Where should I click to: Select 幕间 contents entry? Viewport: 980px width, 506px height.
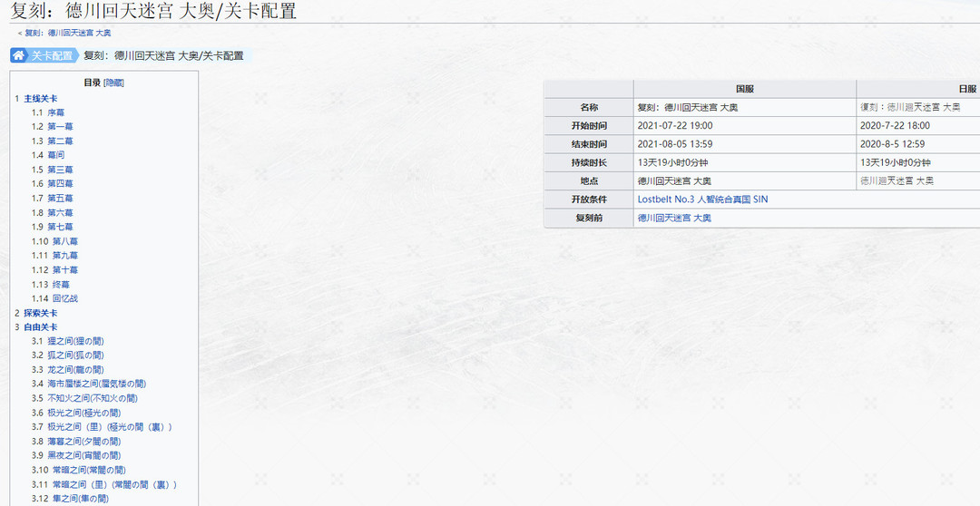(55, 155)
